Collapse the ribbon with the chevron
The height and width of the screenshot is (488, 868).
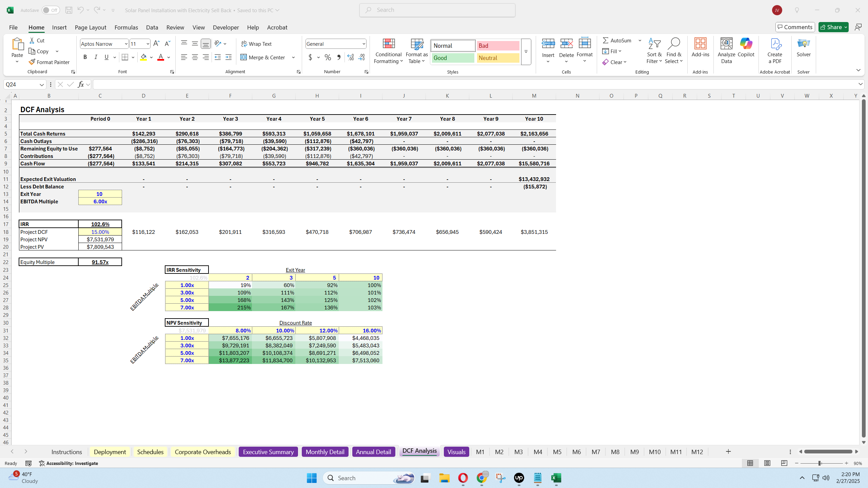tap(858, 70)
